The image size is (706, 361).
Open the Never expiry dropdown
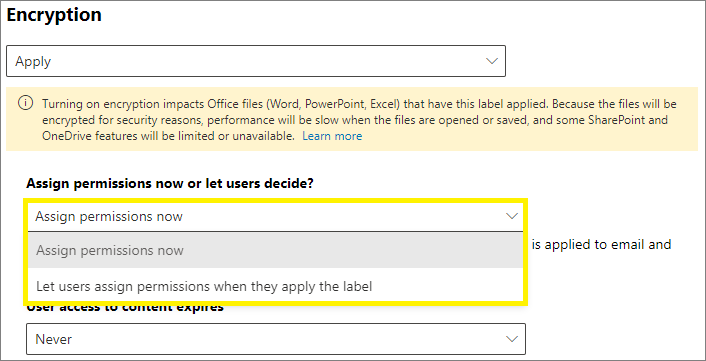(x=276, y=339)
